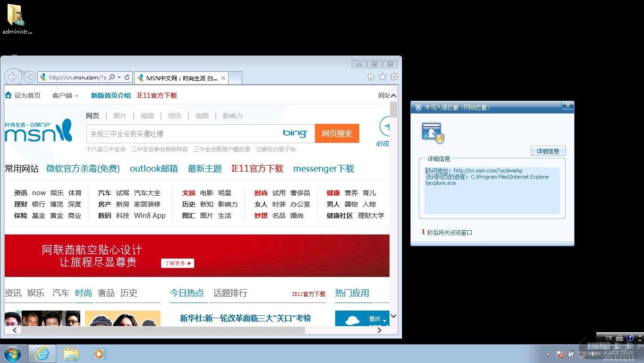This screenshot has height=363, width=644.
Task: Refresh the MSN page in Internet Explorer
Action: 127,77
